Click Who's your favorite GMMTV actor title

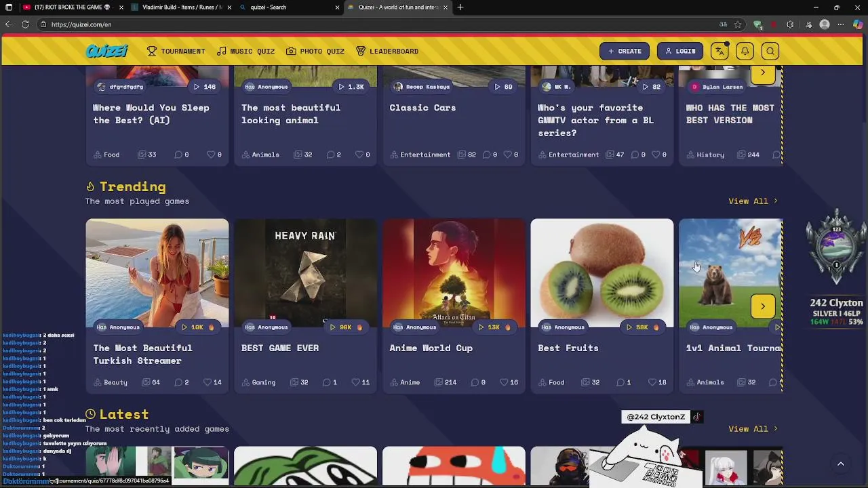pyautogui.click(x=595, y=121)
